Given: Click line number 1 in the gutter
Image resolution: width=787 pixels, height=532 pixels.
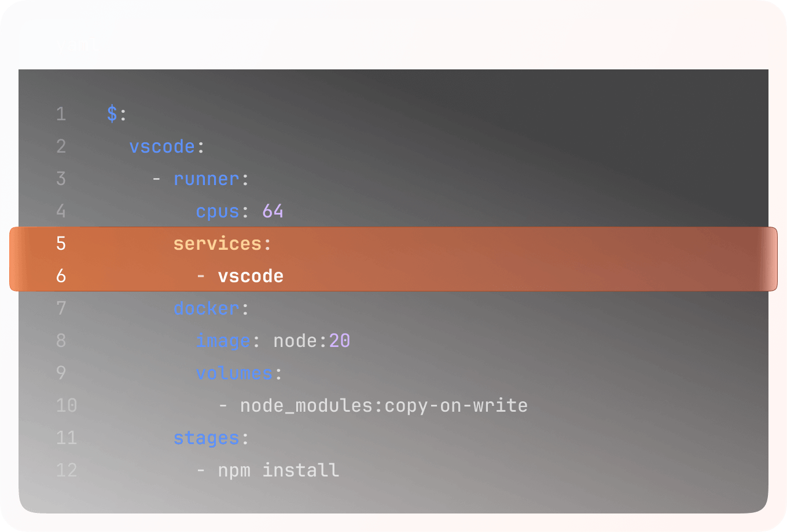Looking at the screenshot, I should 61,114.
